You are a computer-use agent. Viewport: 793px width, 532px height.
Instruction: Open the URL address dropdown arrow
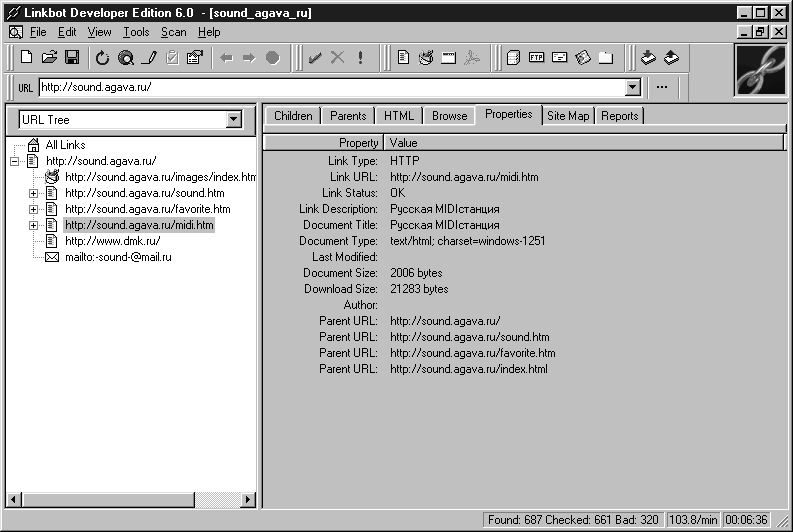click(x=632, y=87)
